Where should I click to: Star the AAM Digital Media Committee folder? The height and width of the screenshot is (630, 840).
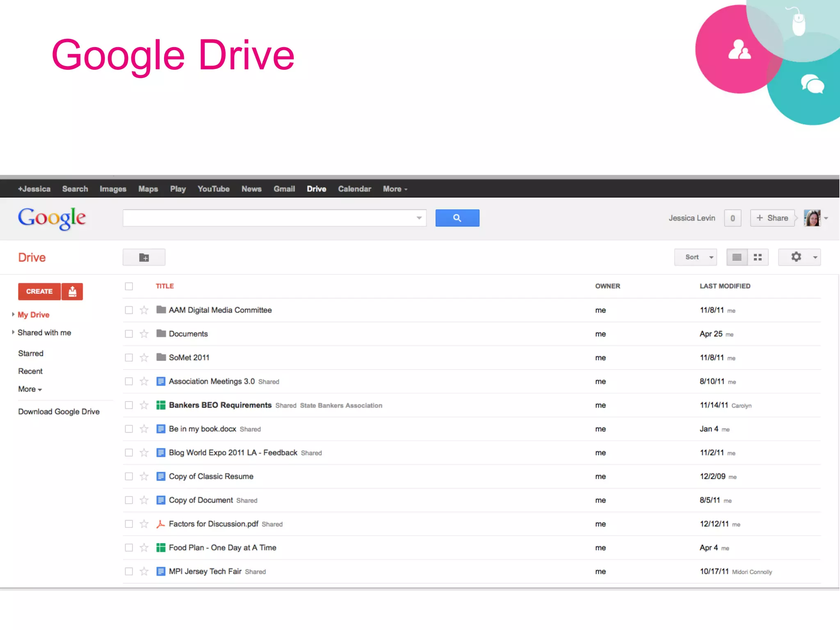click(x=144, y=310)
